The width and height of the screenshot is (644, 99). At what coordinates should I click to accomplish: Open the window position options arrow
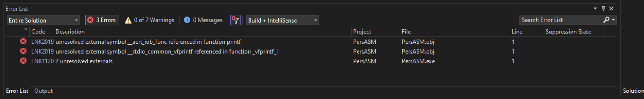pyautogui.click(x=595, y=8)
